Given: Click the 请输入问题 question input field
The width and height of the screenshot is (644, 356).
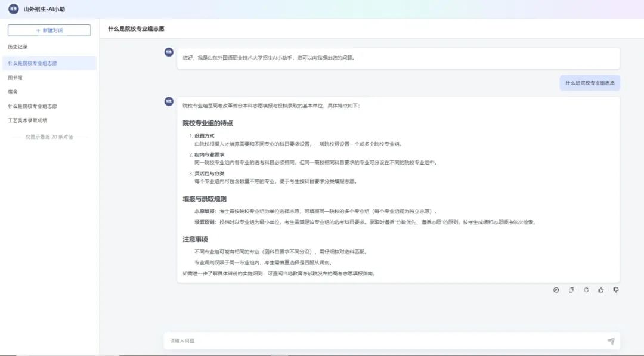Looking at the screenshot, I should [x=382, y=341].
